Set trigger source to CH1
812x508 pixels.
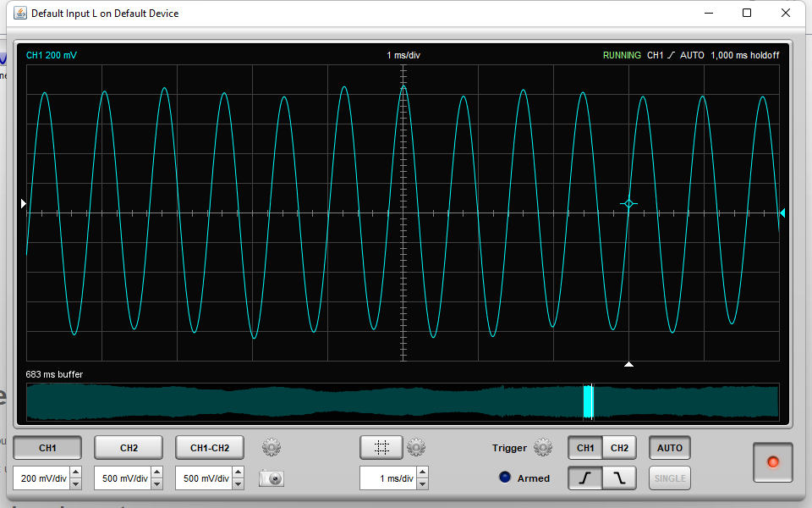tap(585, 448)
